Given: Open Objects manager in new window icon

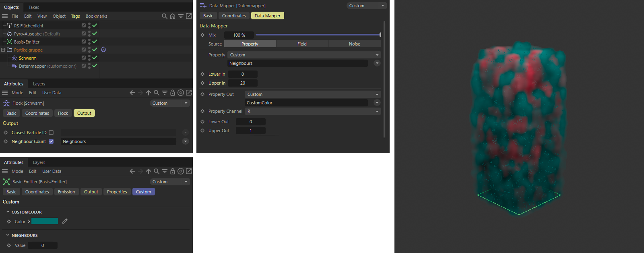Looking at the screenshot, I should (188, 16).
